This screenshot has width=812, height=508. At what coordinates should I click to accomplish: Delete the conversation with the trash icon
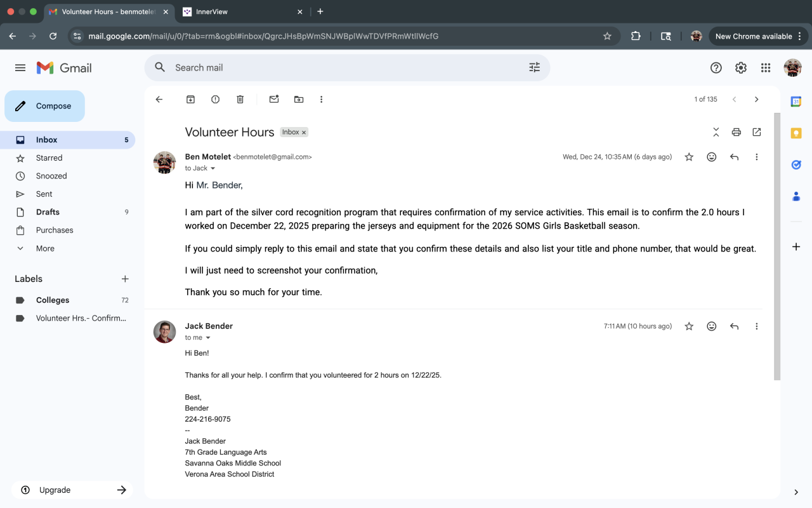[240, 99]
